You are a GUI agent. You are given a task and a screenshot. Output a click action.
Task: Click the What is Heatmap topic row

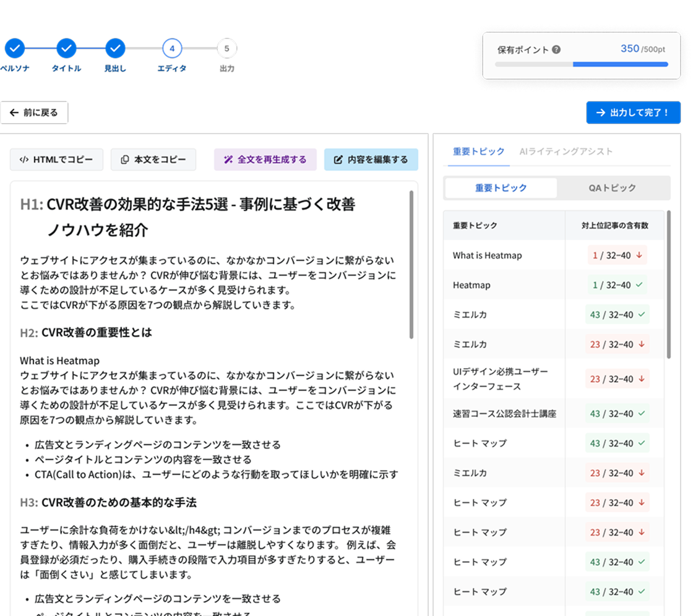[488, 255]
